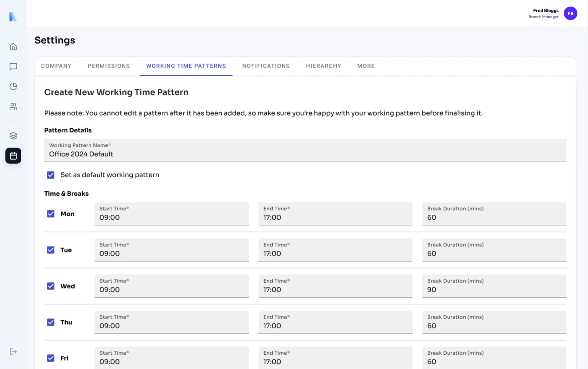588x369 pixels.
Task: Open the stacked layers icon
Action: [x=13, y=136]
